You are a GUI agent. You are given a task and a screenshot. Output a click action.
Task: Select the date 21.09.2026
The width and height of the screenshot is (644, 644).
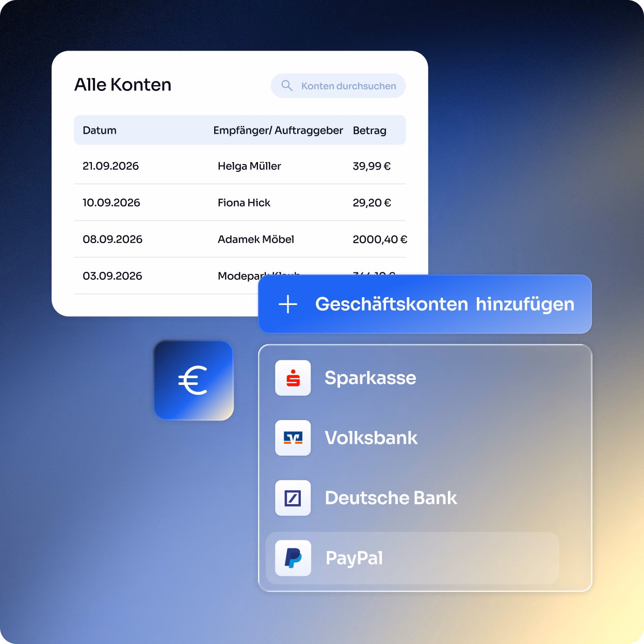click(x=111, y=166)
